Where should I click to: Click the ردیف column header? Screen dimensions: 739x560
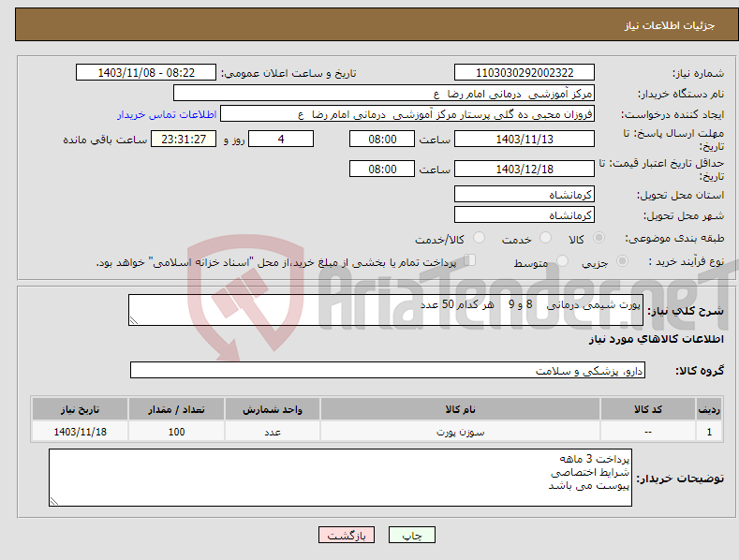pos(709,409)
